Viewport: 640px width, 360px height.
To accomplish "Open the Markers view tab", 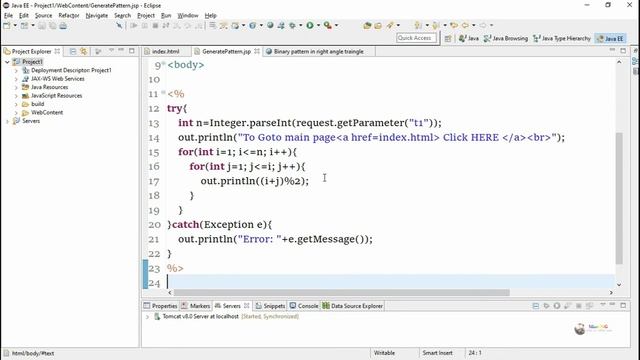I will pos(196,306).
